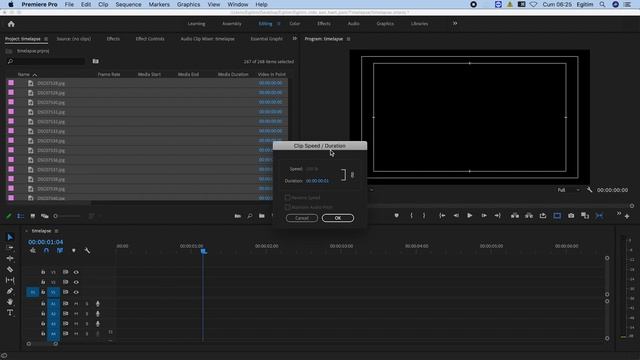Expand workspace overflow chevrons
The height and width of the screenshot is (360, 640).
point(455,24)
